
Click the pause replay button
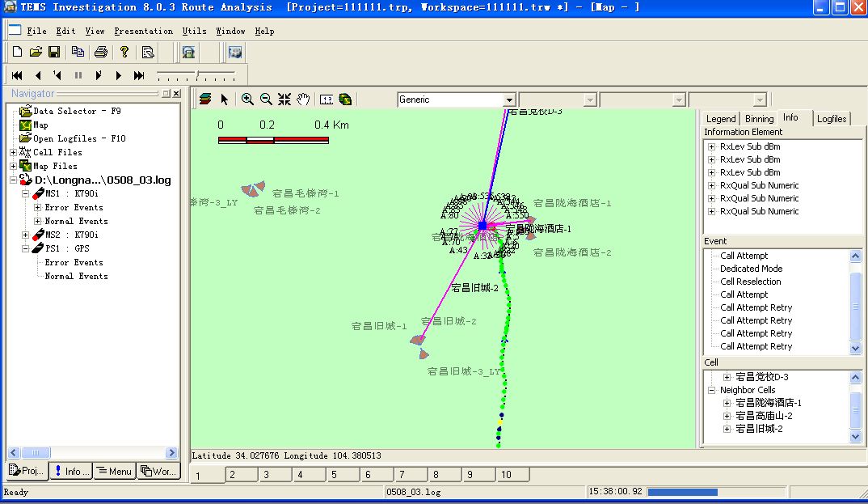point(78,75)
